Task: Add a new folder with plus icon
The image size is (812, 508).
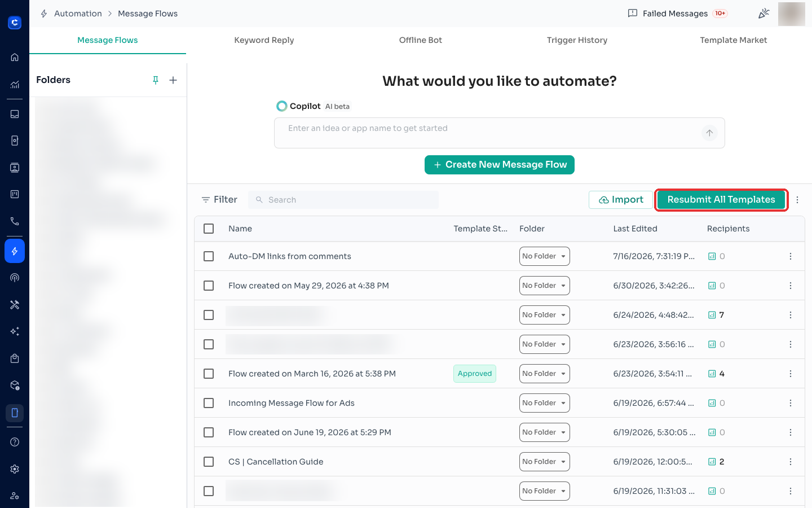Action: point(173,80)
